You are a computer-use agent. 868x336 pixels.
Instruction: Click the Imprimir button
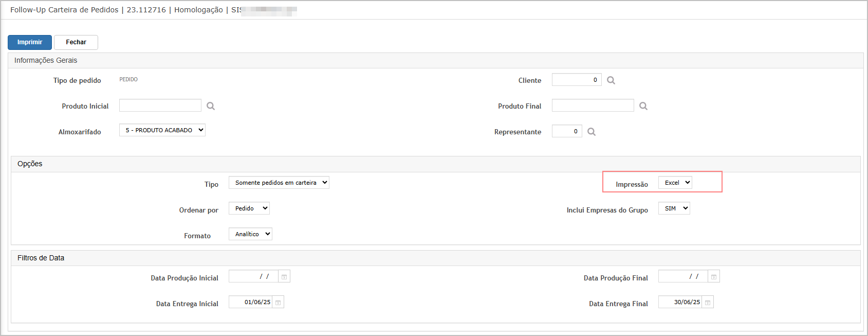(30, 42)
